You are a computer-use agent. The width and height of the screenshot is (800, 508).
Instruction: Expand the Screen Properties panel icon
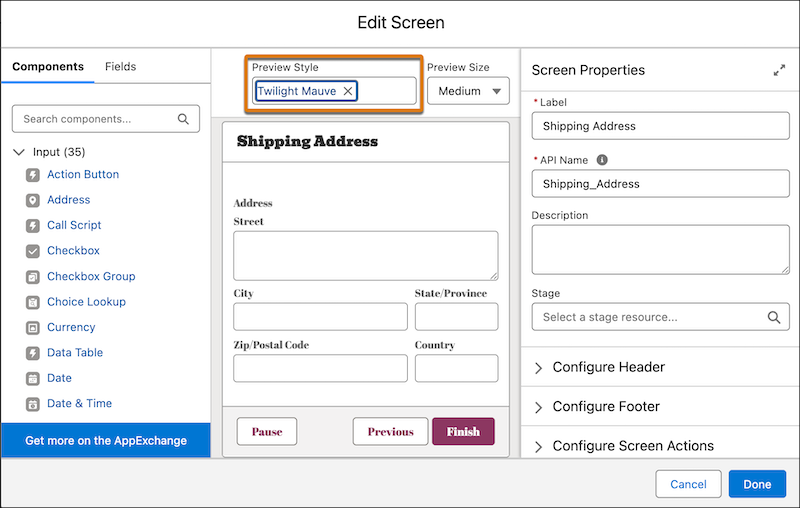click(779, 71)
